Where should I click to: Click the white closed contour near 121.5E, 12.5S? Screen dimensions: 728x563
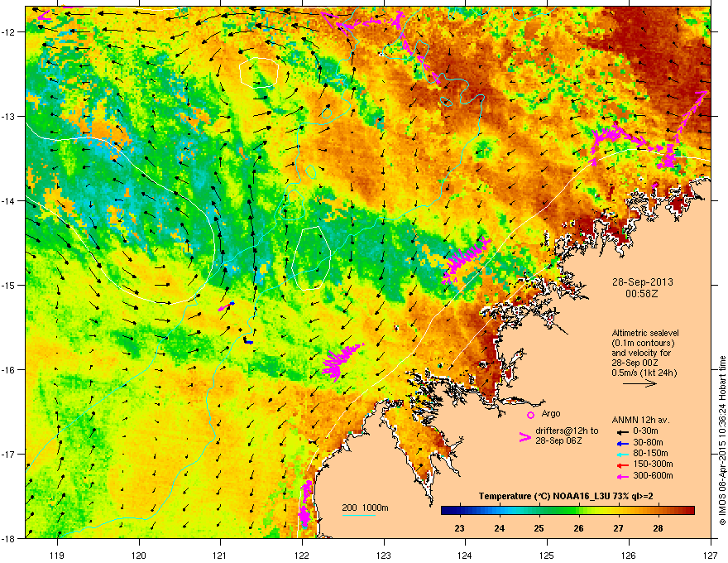(x=259, y=73)
